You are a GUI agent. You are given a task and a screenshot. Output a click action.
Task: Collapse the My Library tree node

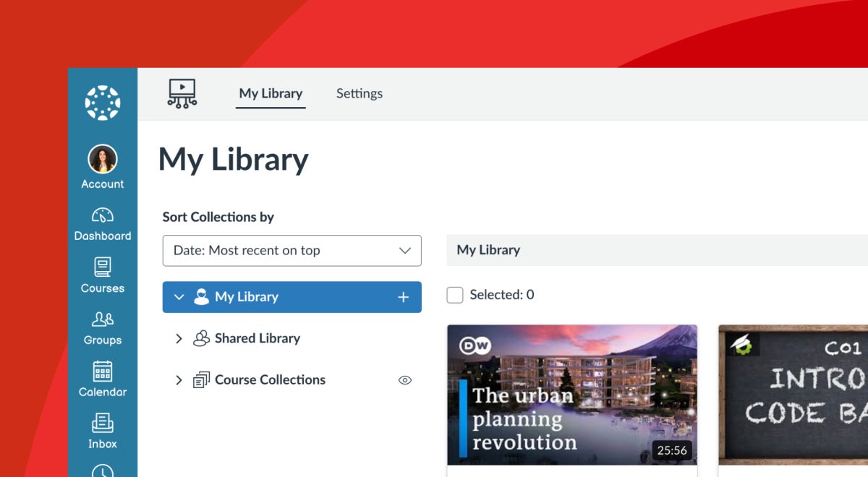pos(179,297)
